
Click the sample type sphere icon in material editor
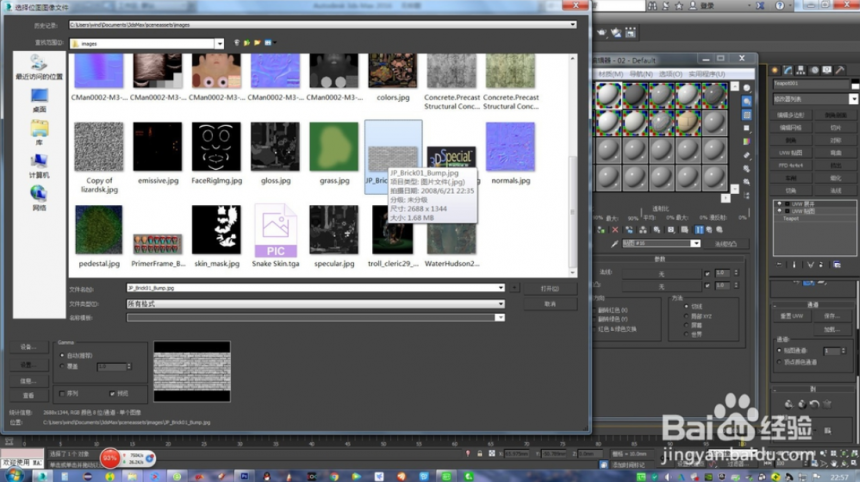(x=746, y=88)
